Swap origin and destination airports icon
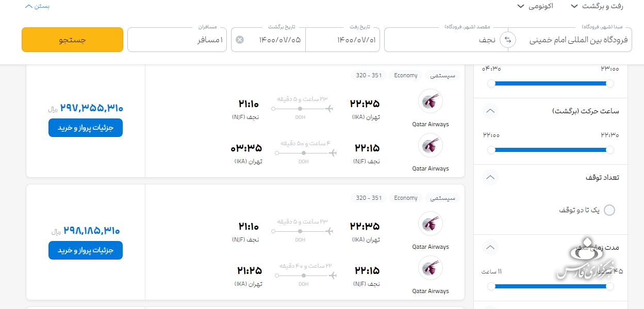The width and height of the screenshot is (644, 309). coord(508,40)
